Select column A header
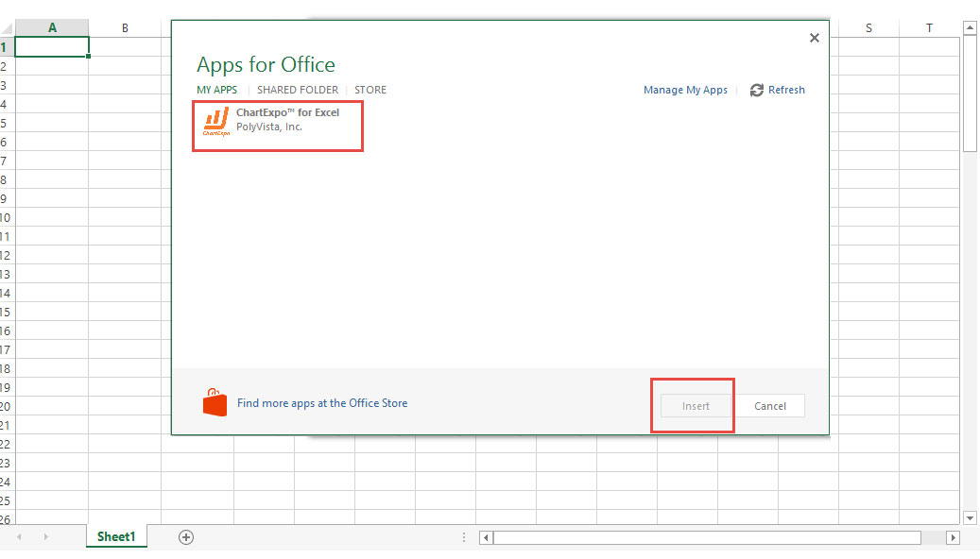The height and width of the screenshot is (559, 980). point(52,27)
